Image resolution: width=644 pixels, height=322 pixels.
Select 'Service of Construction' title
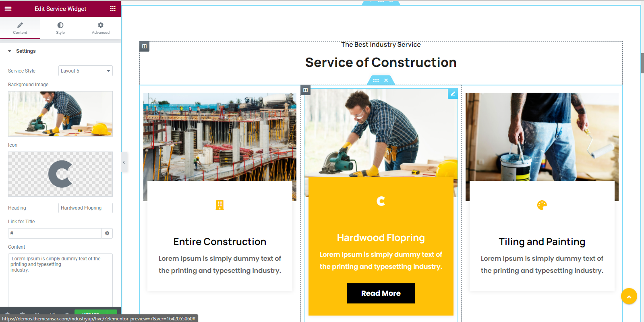click(381, 62)
